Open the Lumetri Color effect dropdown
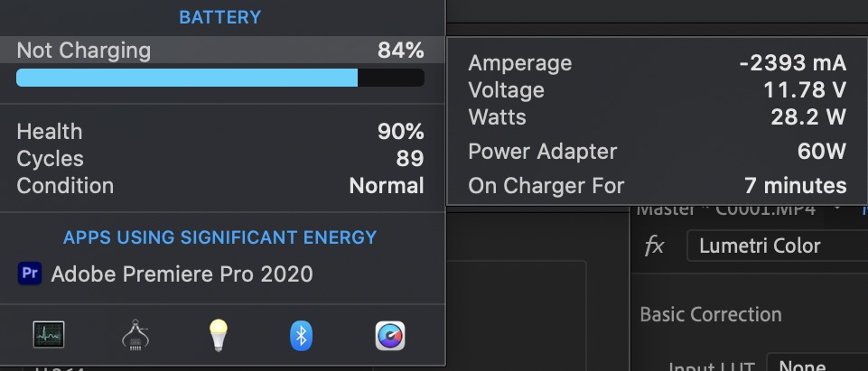The image size is (868, 371). [x=775, y=246]
